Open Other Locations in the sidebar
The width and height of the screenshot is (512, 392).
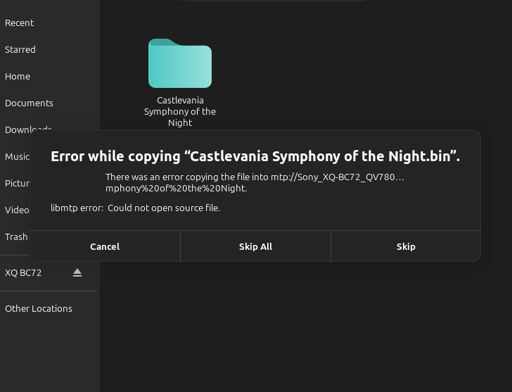click(38, 309)
